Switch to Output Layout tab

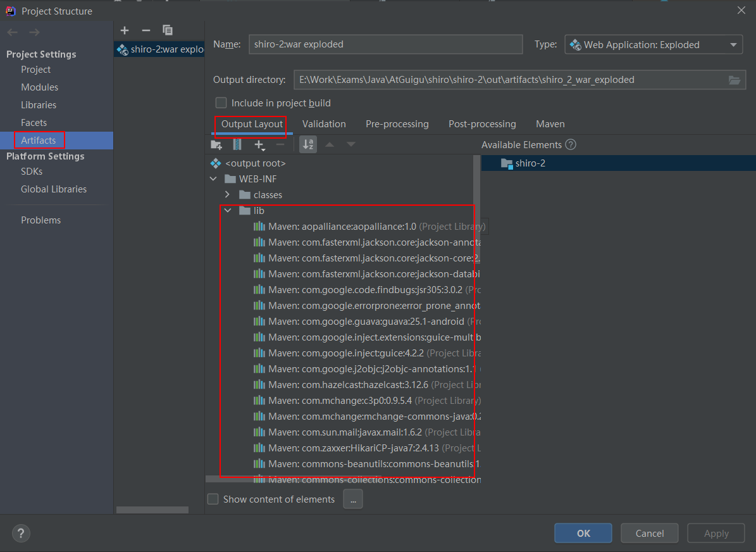pos(252,124)
